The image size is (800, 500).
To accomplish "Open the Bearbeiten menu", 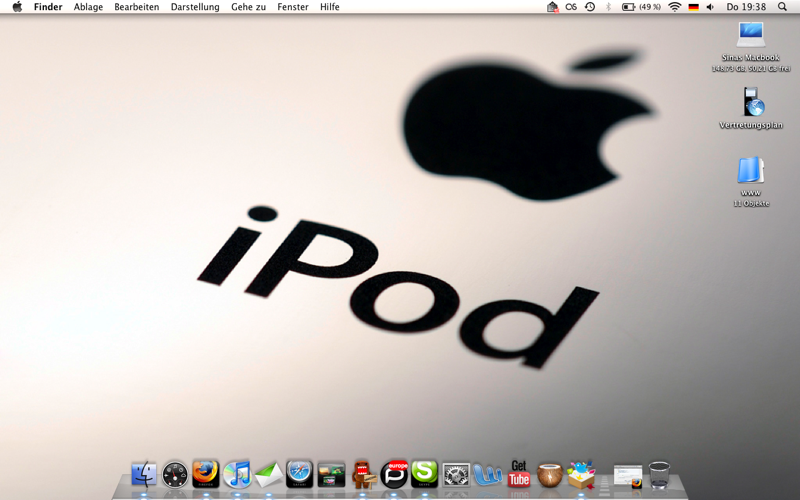I will coord(137,7).
